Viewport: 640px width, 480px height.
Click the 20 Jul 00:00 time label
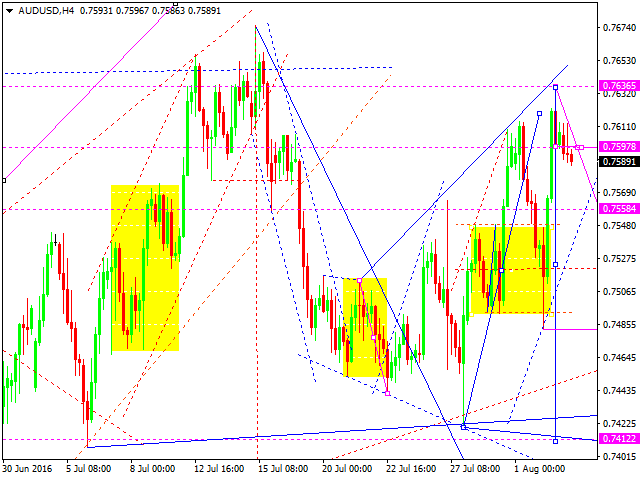point(347,469)
